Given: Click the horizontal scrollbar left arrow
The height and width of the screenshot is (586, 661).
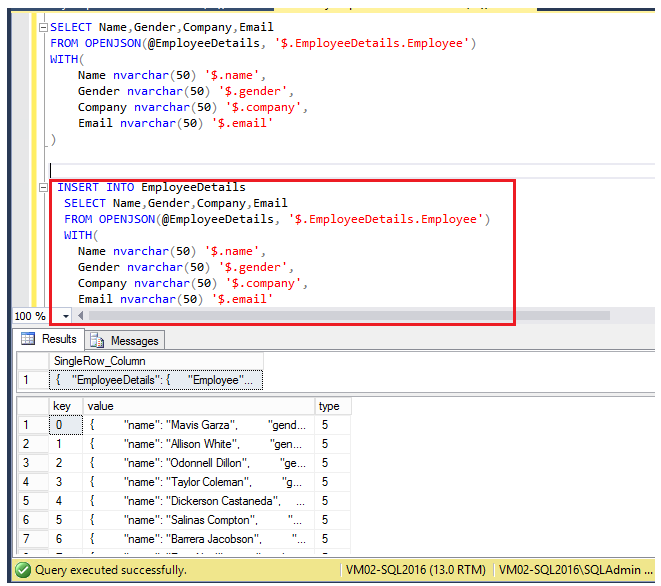Looking at the screenshot, I should (x=81, y=315).
